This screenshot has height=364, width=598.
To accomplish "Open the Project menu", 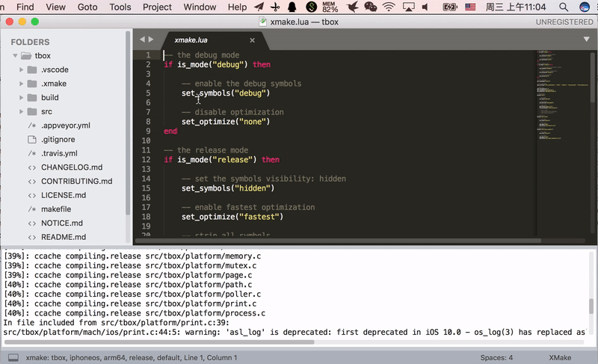I will point(157,7).
